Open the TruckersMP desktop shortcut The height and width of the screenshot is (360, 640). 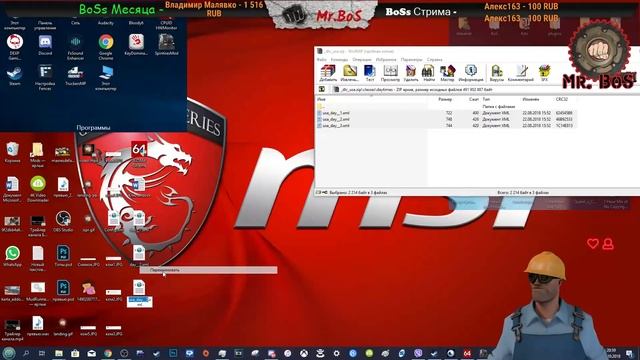(x=75, y=76)
